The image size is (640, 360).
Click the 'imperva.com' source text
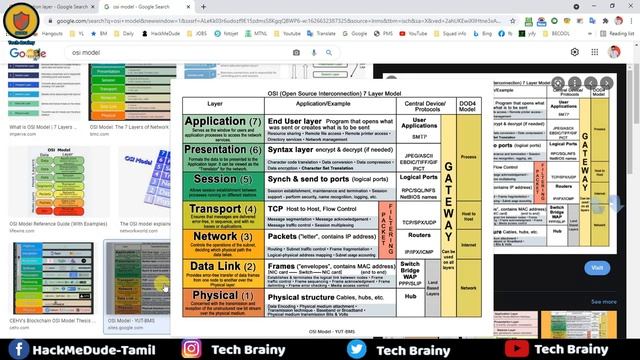pos(23,134)
